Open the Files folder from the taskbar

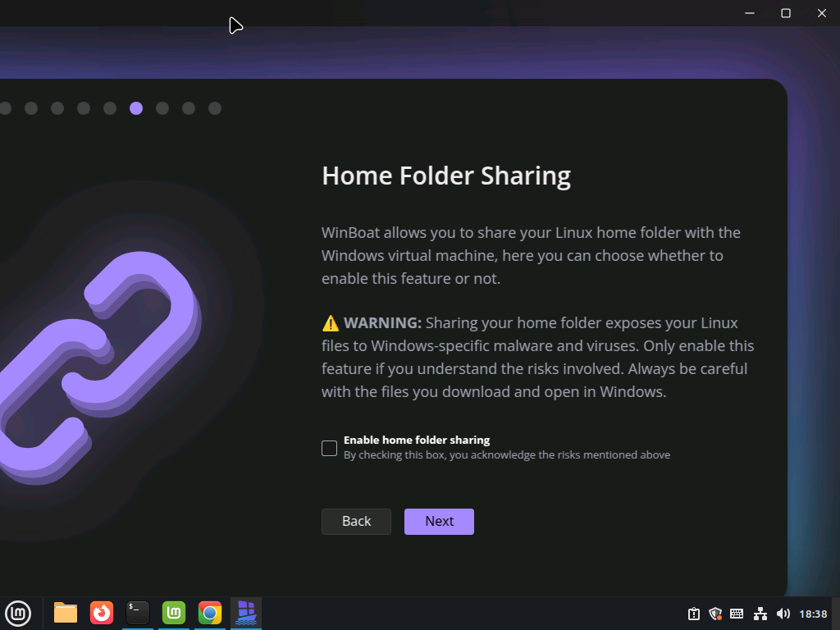(66, 613)
